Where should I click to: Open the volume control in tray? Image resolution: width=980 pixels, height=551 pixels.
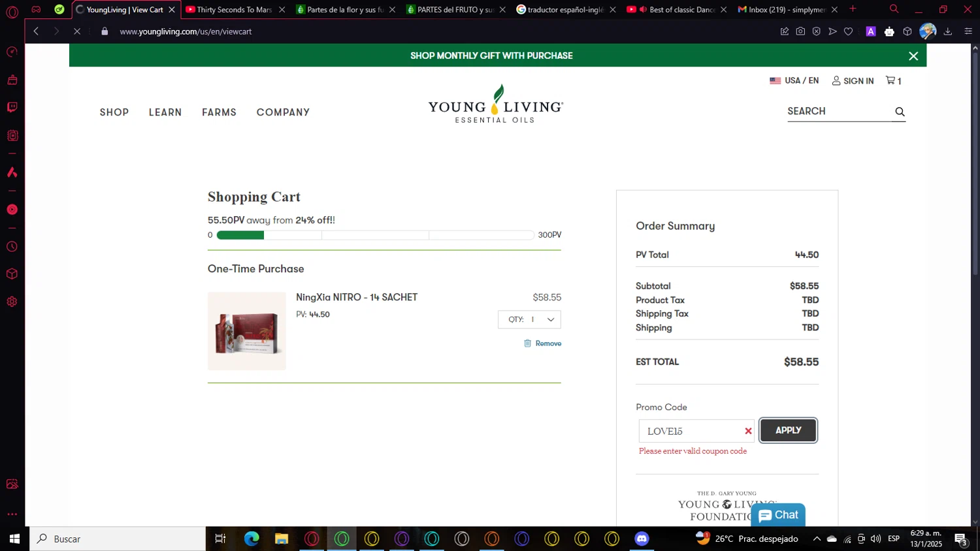(x=875, y=539)
